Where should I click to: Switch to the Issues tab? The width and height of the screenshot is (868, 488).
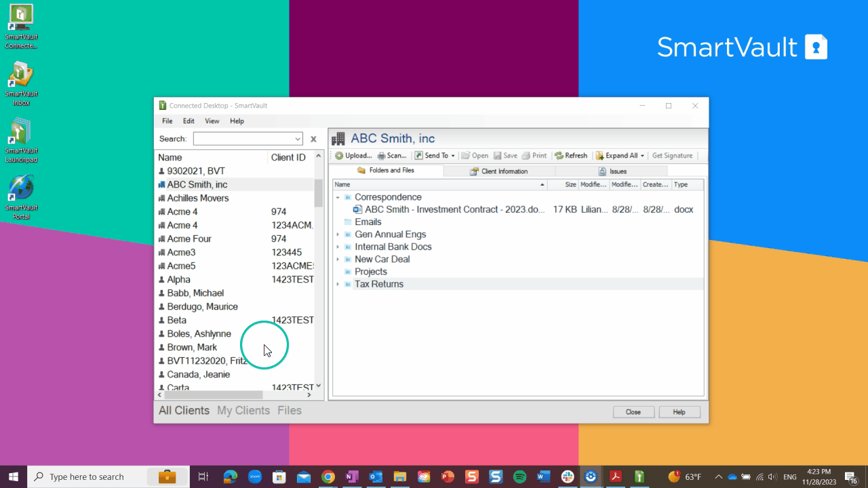click(x=612, y=171)
